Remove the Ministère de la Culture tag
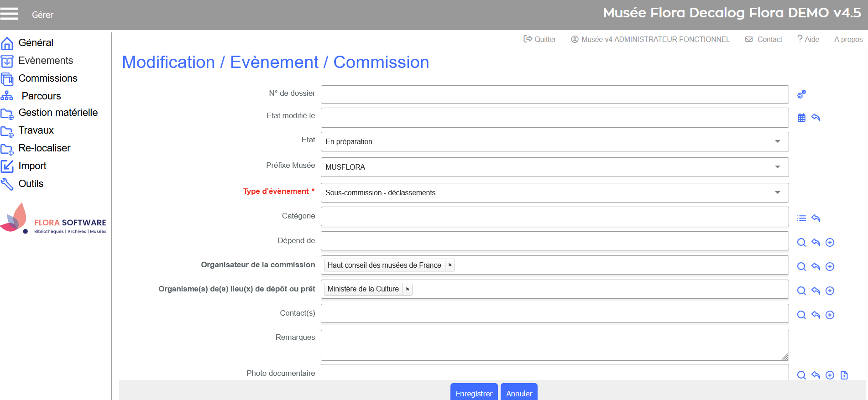 [408, 289]
